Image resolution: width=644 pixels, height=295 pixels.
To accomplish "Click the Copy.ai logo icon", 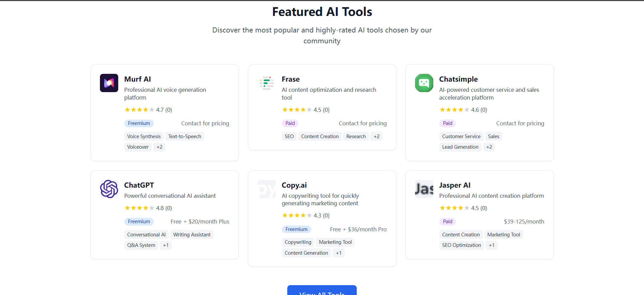I will pyautogui.click(x=267, y=189).
